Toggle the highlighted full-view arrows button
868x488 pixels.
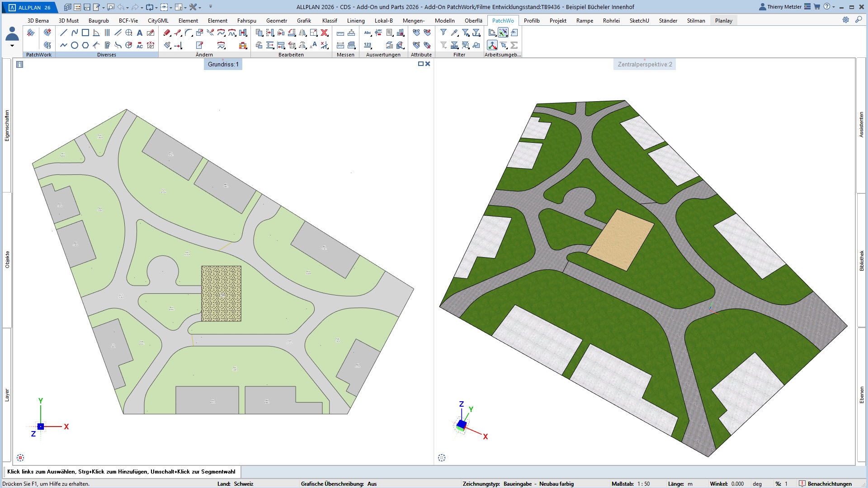pos(503,33)
